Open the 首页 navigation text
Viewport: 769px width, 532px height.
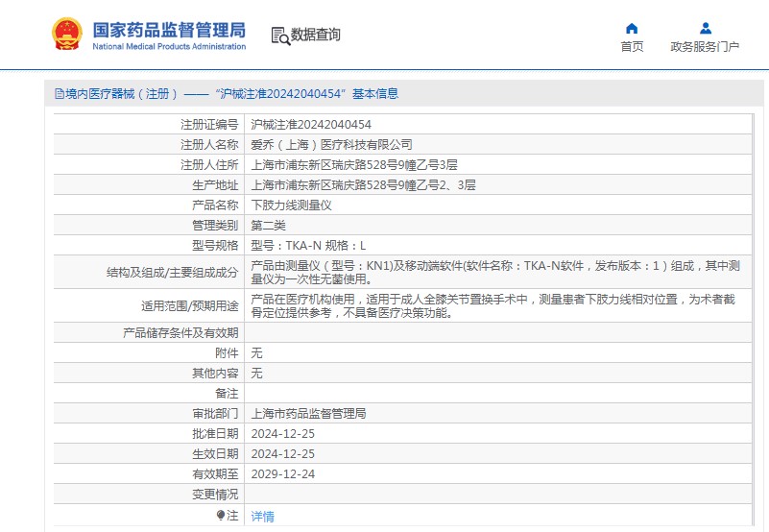click(x=632, y=47)
